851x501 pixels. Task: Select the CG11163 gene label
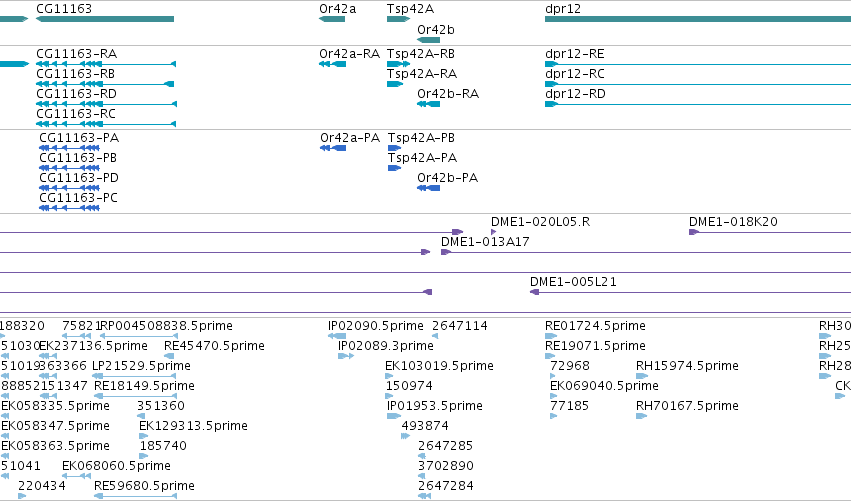coord(64,9)
